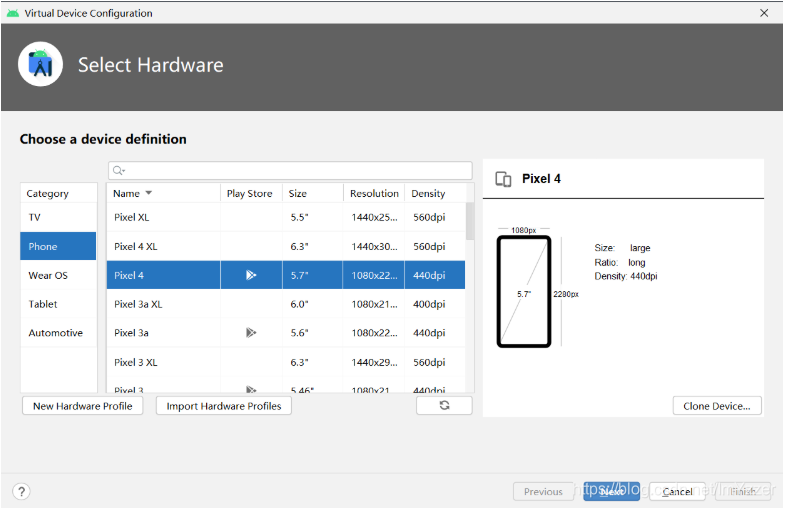The height and width of the screenshot is (508, 786).
Task: Select the Pixel 4 XL device row
Action: [286, 246]
